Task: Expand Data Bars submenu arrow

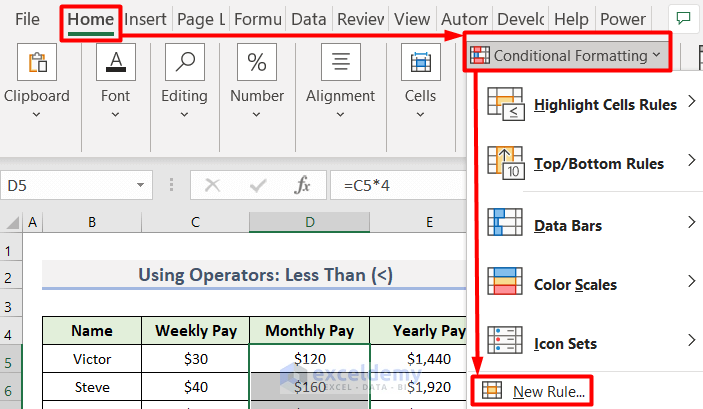Action: click(692, 222)
